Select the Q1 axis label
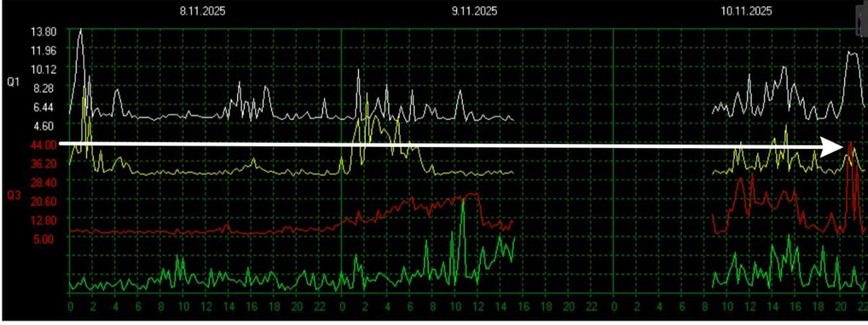Image resolution: width=868 pixels, height=325 pixels. [13, 83]
